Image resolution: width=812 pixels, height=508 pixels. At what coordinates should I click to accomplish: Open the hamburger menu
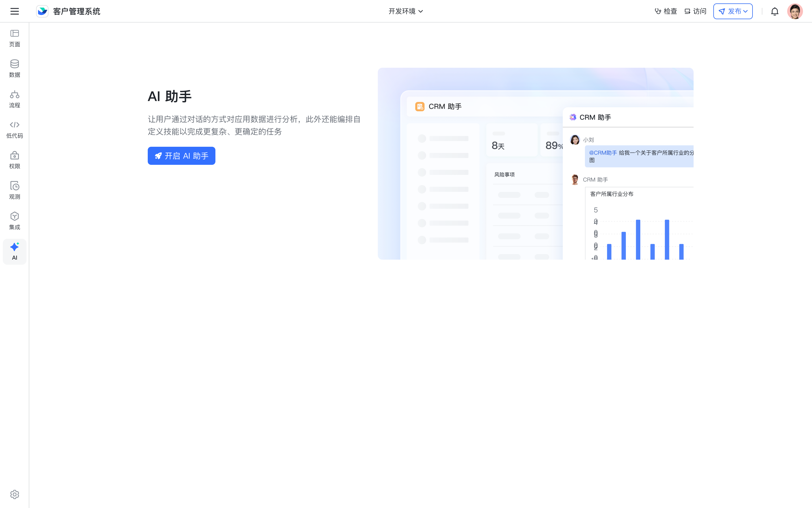(14, 11)
